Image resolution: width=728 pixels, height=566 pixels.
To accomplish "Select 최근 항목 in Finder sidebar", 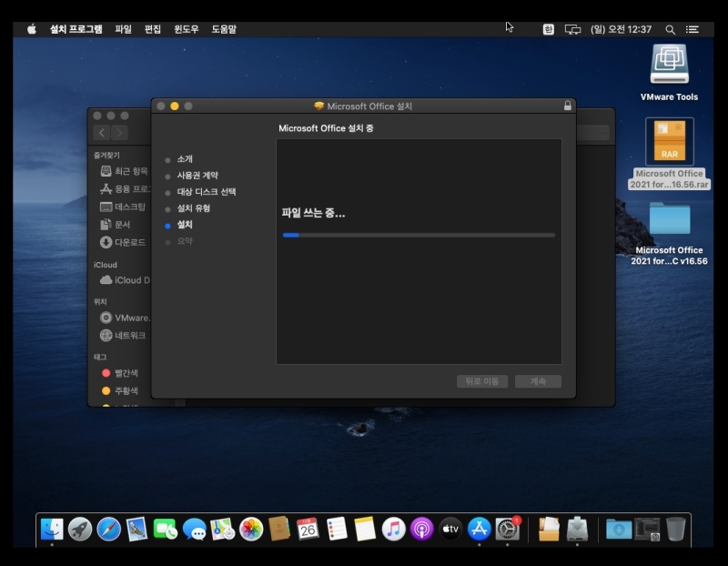I will (124, 171).
